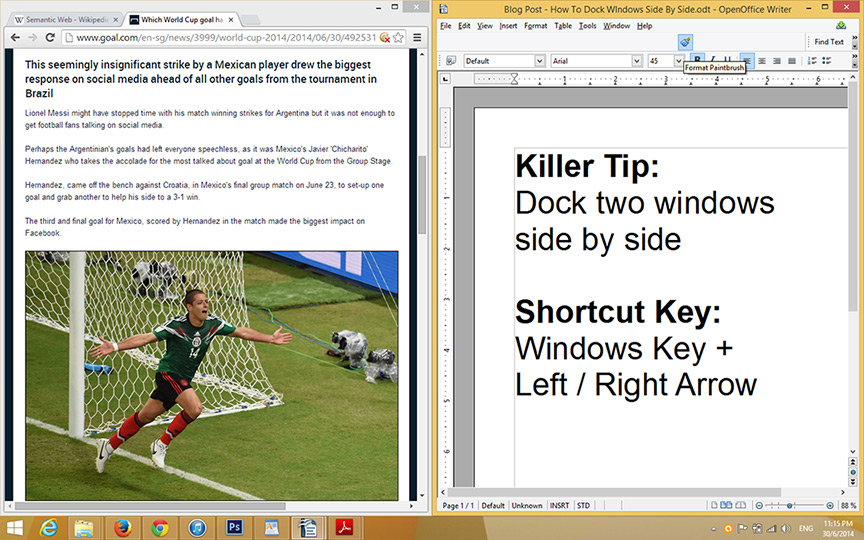Expand the font size 45 dropdown
This screenshot has height=540, width=864.
point(678,61)
